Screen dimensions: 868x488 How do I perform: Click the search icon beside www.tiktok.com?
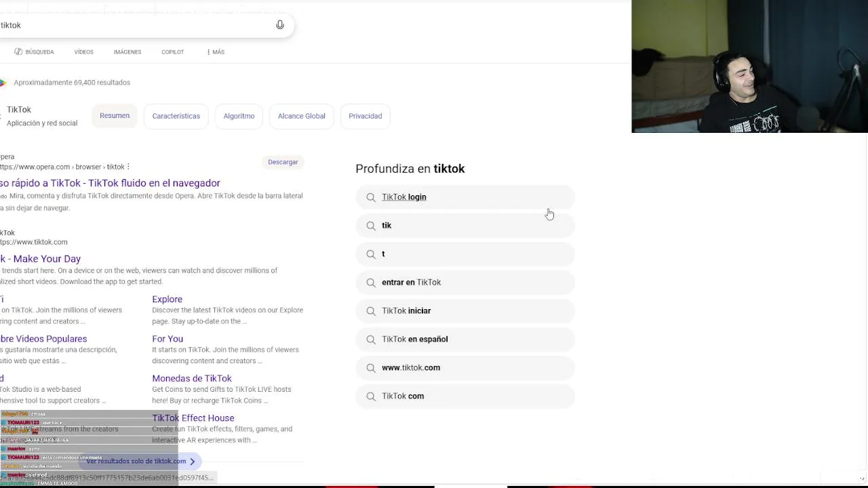371,368
